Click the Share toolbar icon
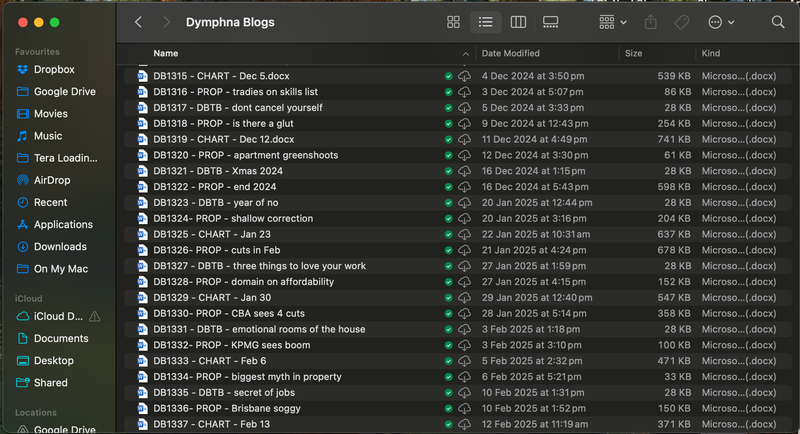 pyautogui.click(x=651, y=22)
